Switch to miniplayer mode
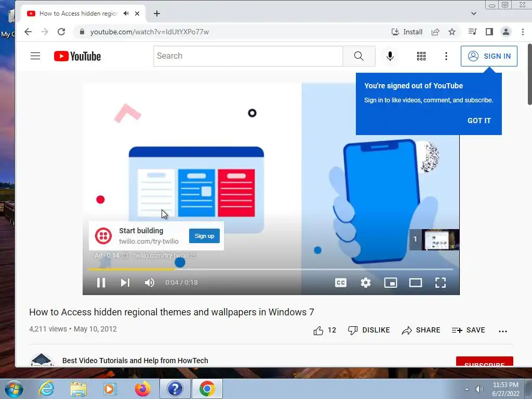 (x=391, y=283)
